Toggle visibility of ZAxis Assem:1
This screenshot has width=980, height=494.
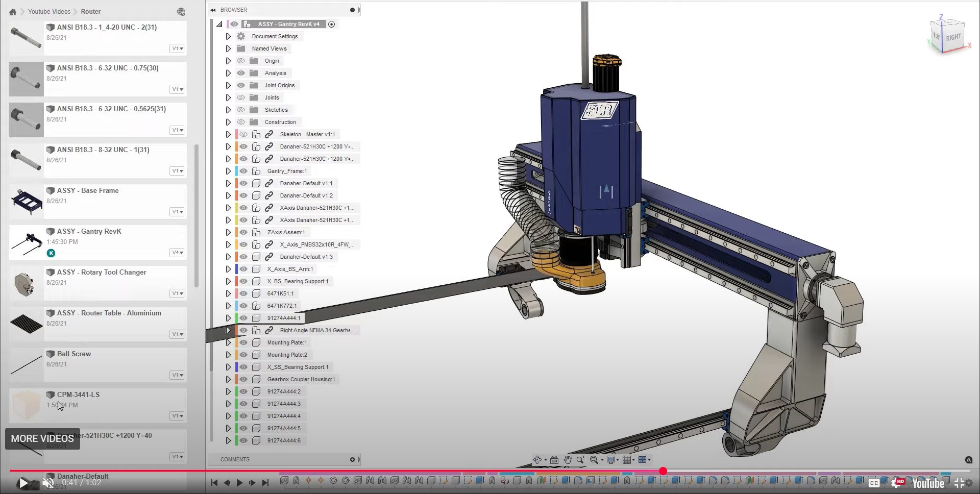click(243, 232)
